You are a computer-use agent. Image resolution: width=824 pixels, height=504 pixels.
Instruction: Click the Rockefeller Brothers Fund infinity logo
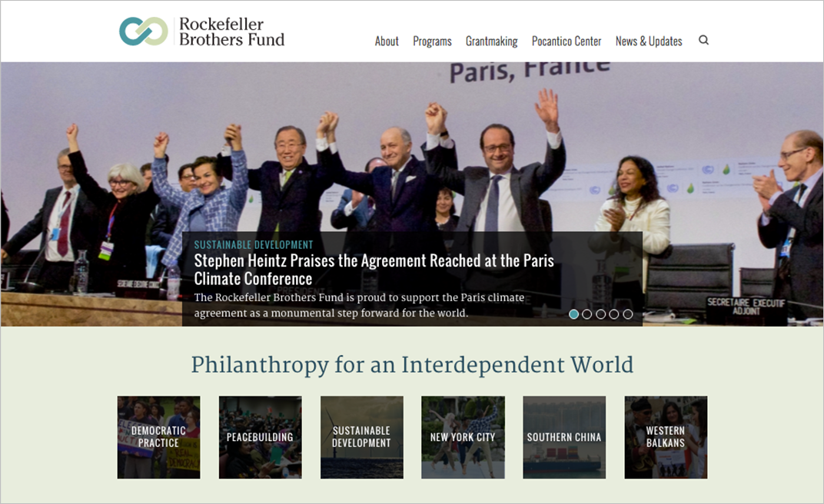tap(144, 31)
